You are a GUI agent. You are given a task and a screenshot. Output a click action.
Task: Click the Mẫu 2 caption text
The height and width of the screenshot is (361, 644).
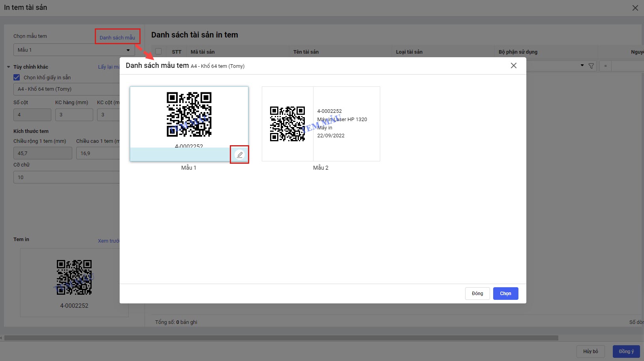pos(321,168)
